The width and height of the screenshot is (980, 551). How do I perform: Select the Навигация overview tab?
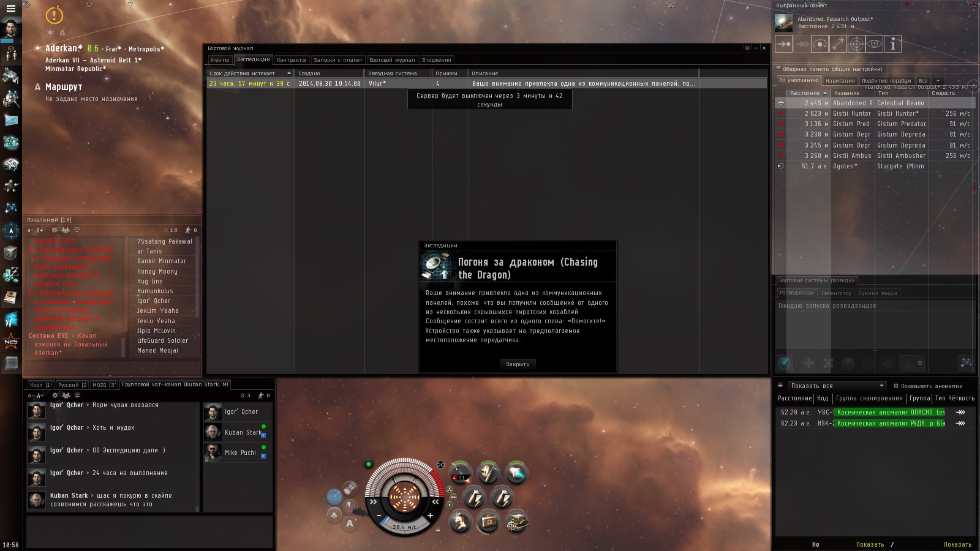point(840,81)
